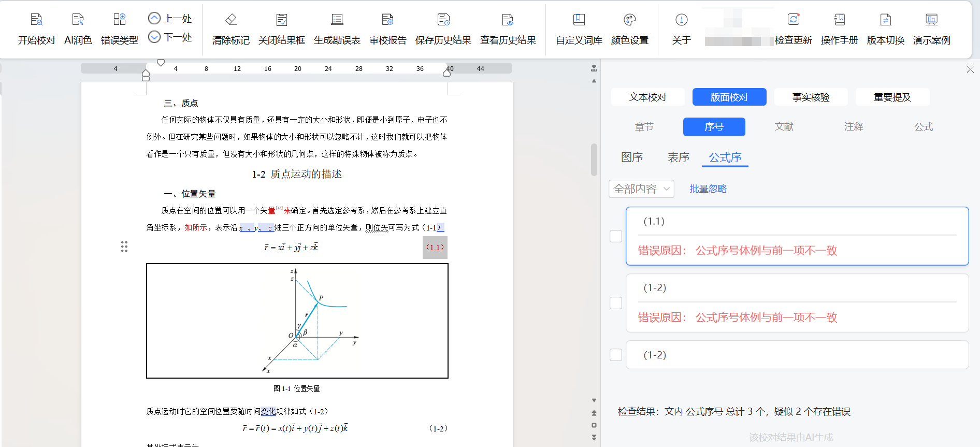Jump to previous item with 上一处

pyautogui.click(x=170, y=19)
